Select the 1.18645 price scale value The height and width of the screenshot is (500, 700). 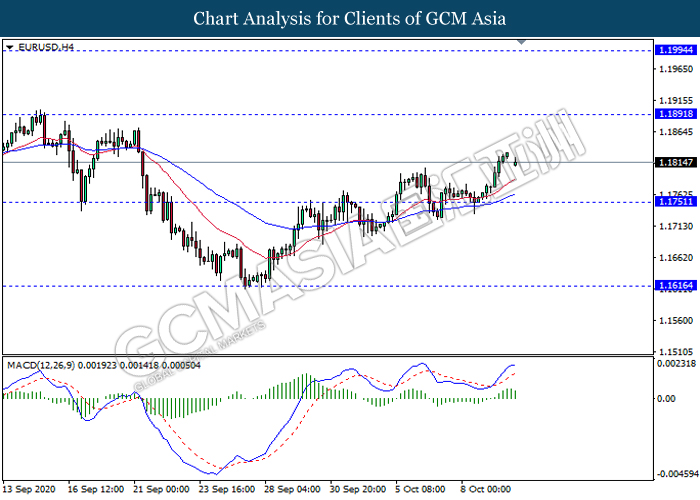[676, 132]
